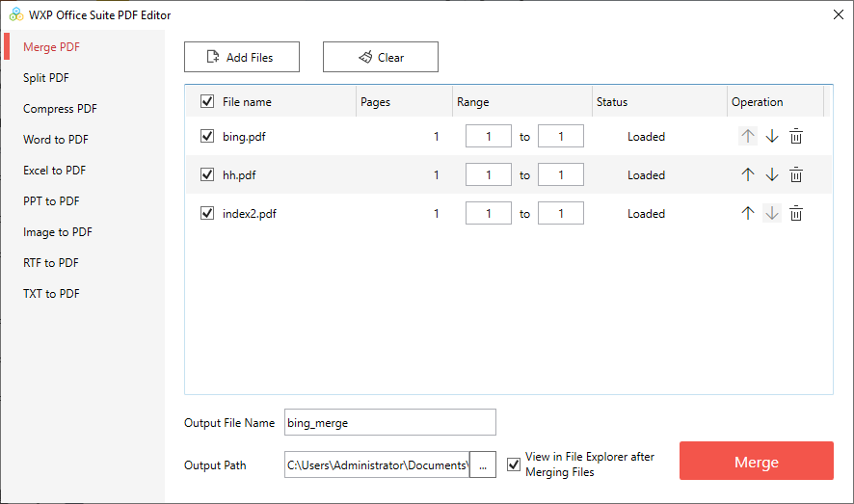Open the RTF to PDF converter
Image resolution: width=854 pixels, height=504 pixels.
click(51, 263)
